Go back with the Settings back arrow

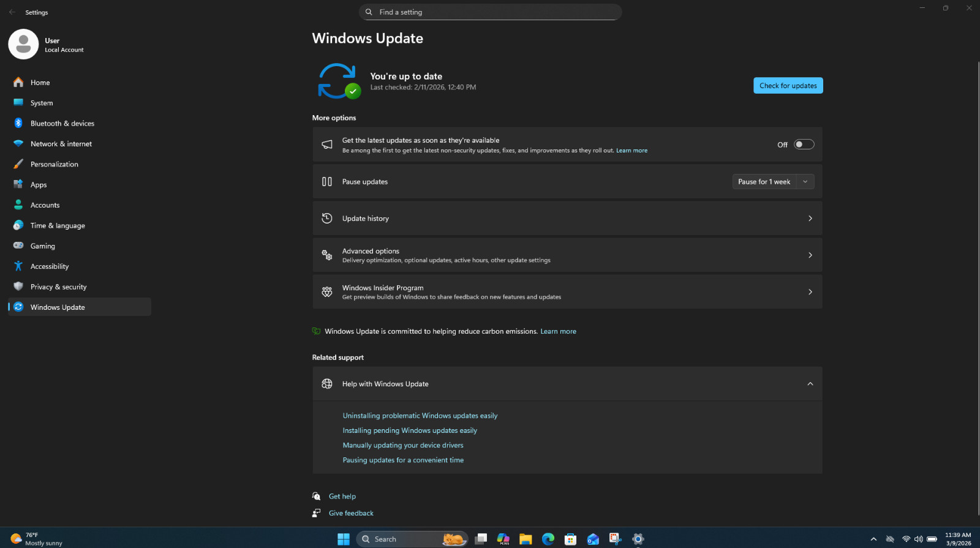(12, 12)
